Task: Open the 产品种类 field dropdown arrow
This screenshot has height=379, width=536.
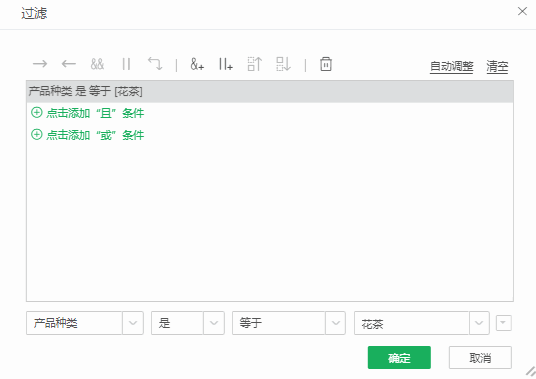Action: 133,323
